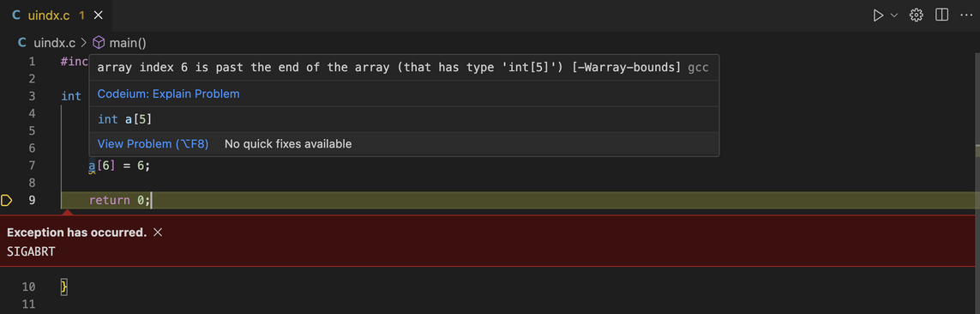
Task: Click the underlined a variable on line 7
Action: pyautogui.click(x=92, y=166)
